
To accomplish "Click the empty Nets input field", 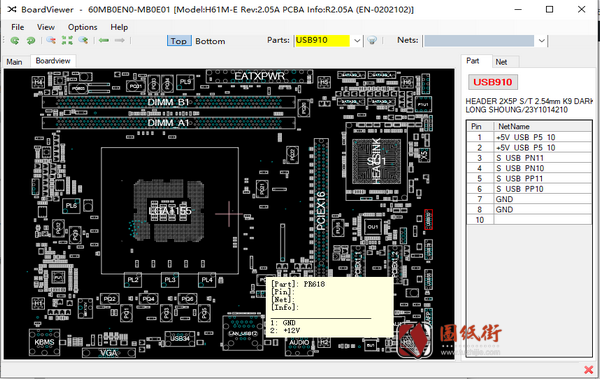I will coord(479,41).
